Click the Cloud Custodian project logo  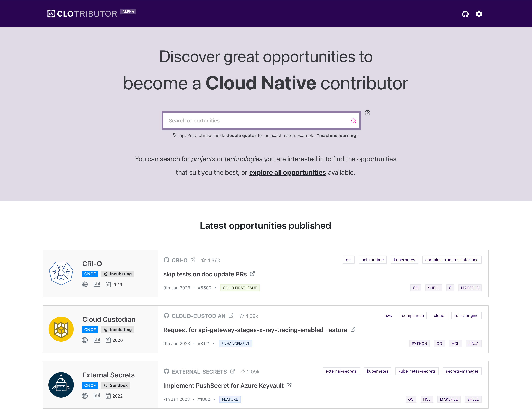(61, 329)
